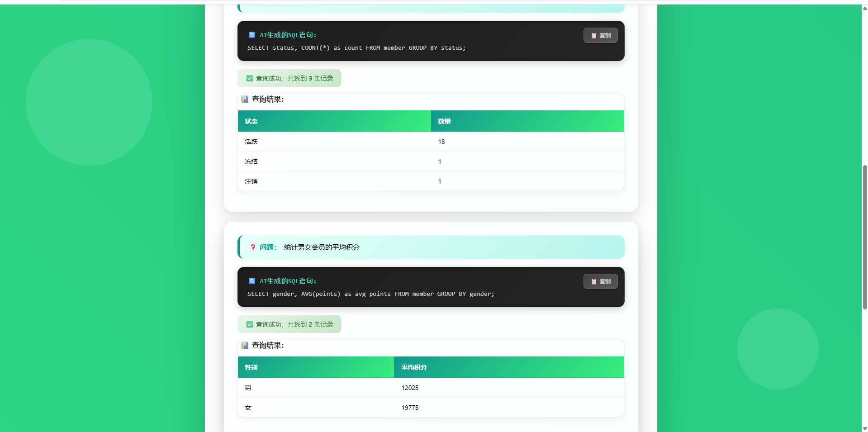Click the clipboard icon in lower 复制 button
This screenshot has height=432, width=868.
click(594, 281)
